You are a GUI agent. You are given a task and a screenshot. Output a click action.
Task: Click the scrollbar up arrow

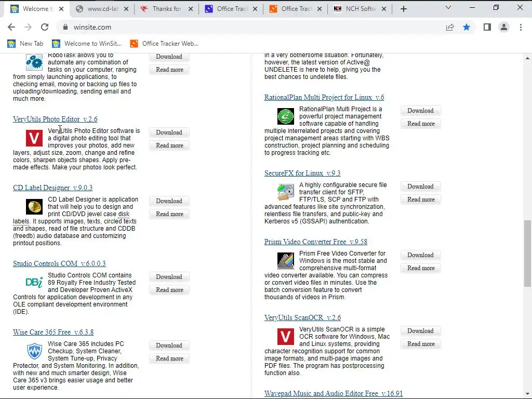527,58
